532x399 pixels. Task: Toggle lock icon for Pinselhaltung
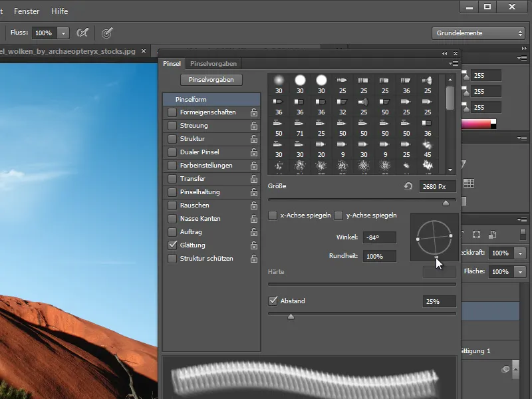tap(254, 192)
